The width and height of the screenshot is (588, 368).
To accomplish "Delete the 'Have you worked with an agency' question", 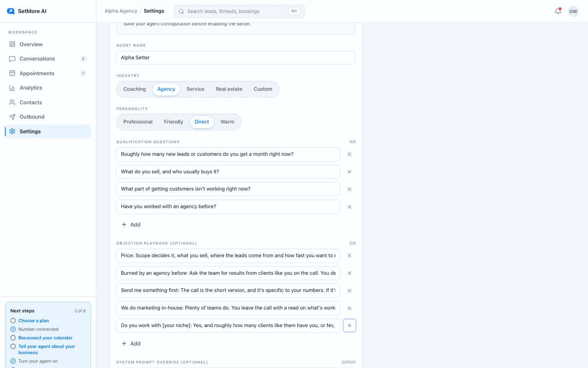I will pos(350,207).
